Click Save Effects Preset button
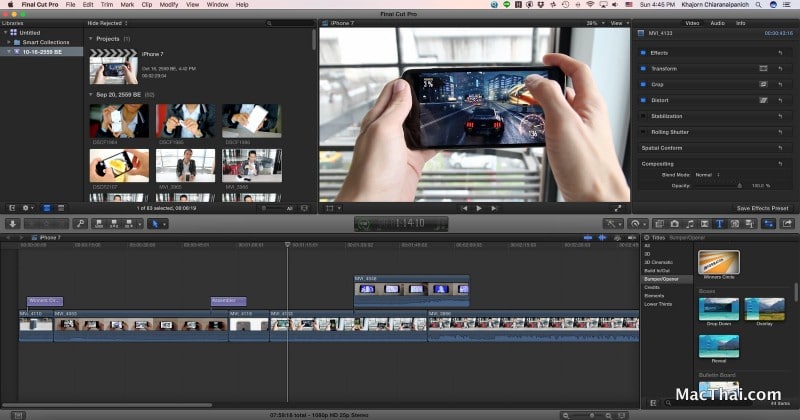Image resolution: width=800 pixels, height=420 pixels. point(762,208)
